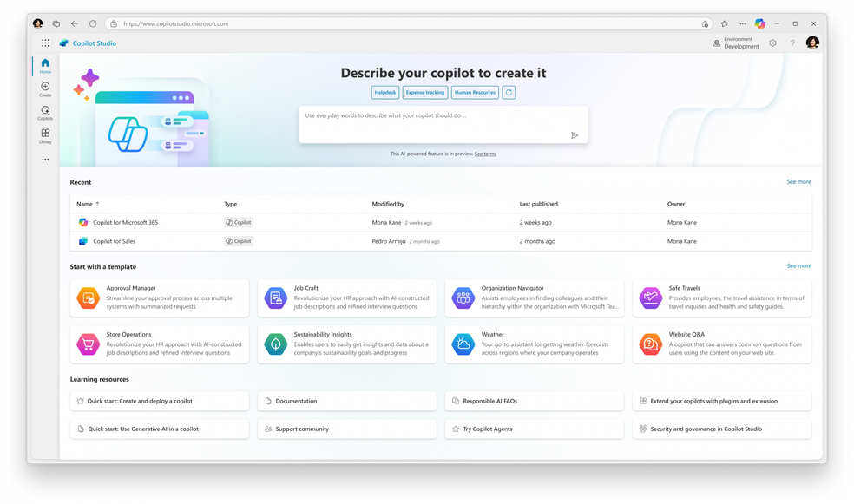Expand the sidebar more options ellipsis
854x504 pixels.
[45, 160]
